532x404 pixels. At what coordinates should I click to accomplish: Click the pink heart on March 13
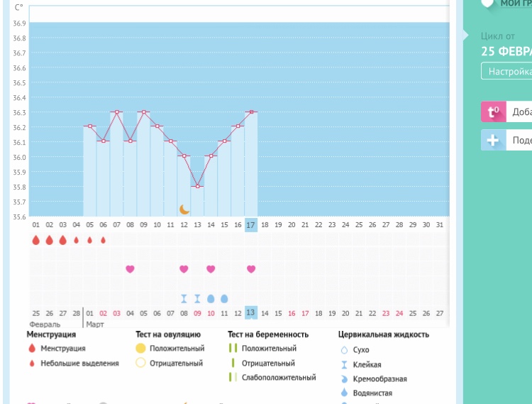250,269
